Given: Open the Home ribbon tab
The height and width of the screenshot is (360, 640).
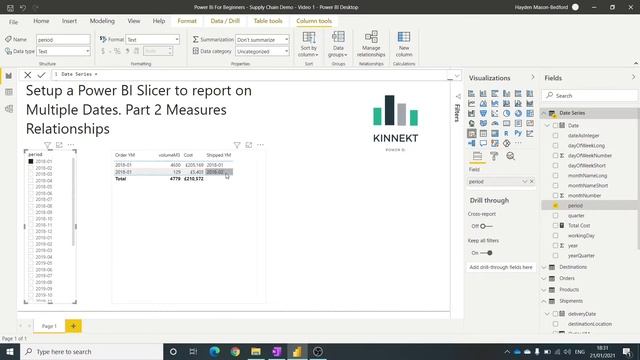Looking at the screenshot, I should (x=41, y=21).
